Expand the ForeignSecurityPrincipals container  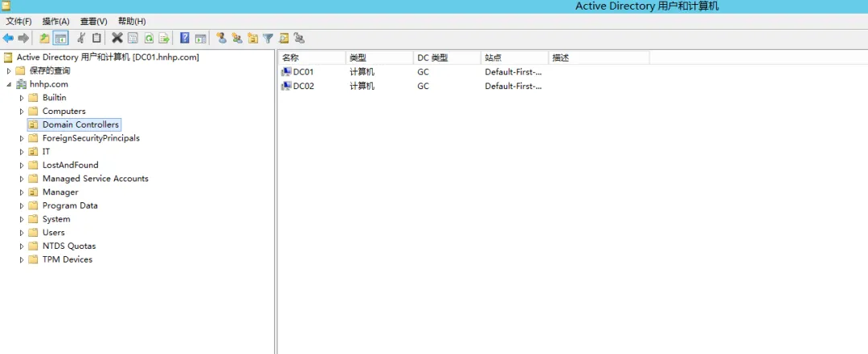22,138
